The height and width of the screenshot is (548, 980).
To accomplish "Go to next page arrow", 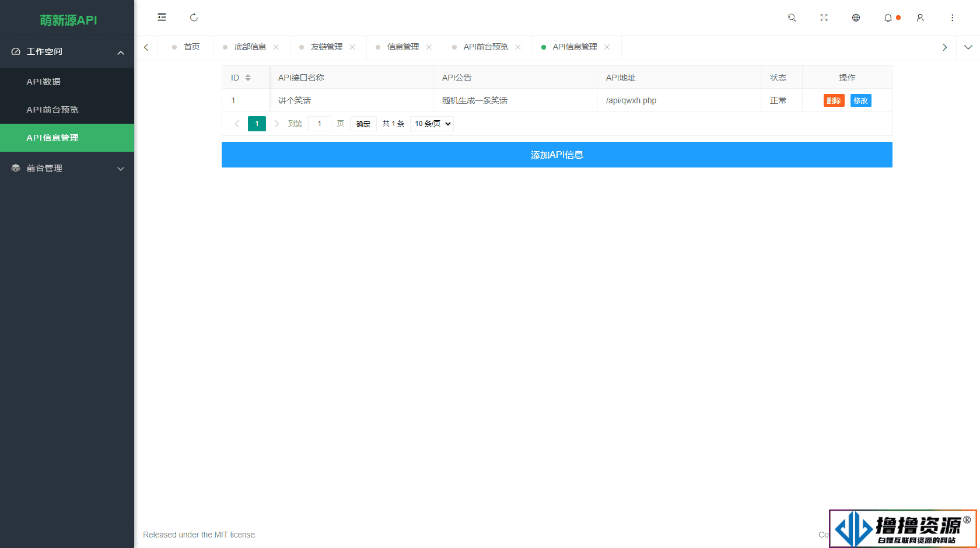I will click(276, 124).
